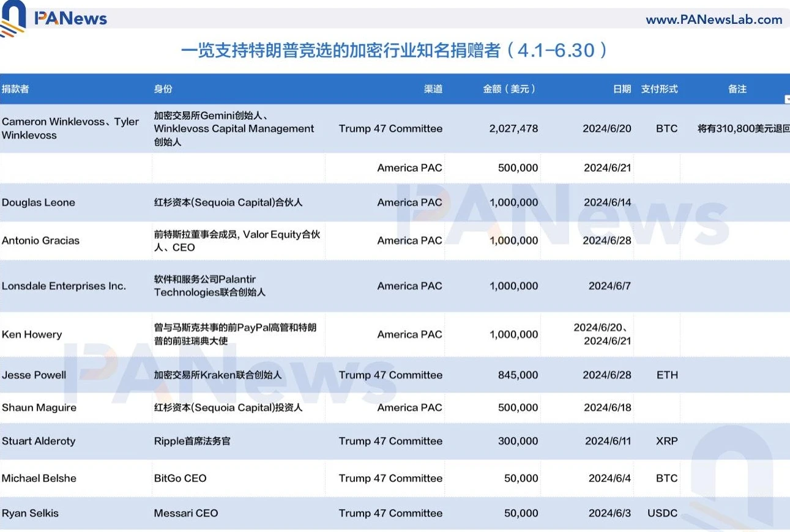
Task: Open www.PANewsLab.com link
Action: (x=715, y=19)
